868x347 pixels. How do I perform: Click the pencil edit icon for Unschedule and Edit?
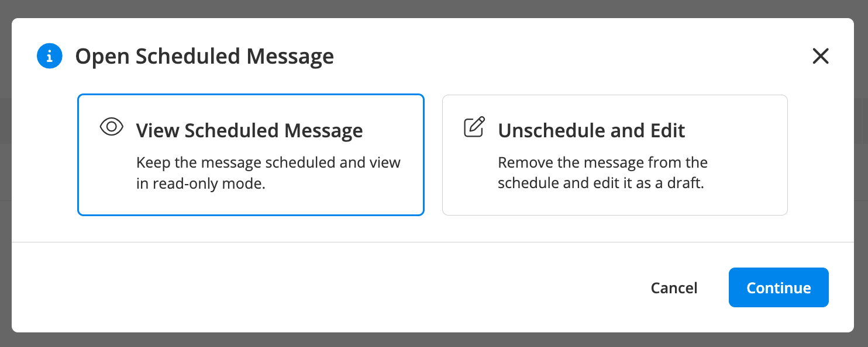click(x=474, y=127)
